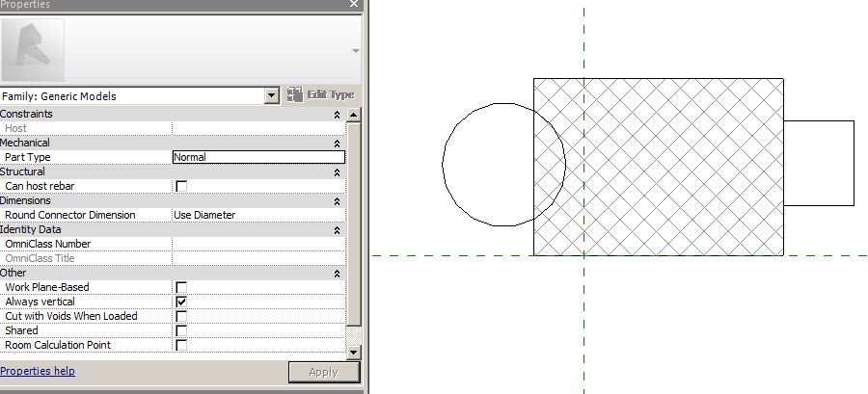Click the Apply button

[x=324, y=372]
